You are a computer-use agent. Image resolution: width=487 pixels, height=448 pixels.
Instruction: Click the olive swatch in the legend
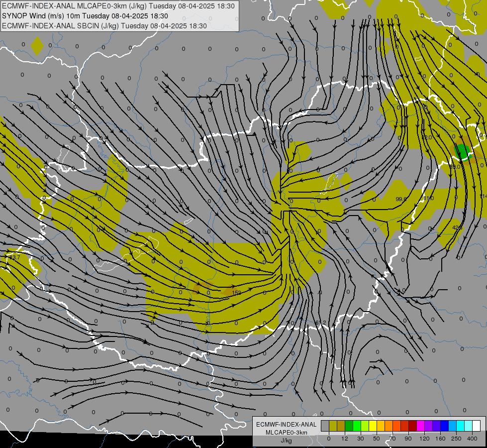(333, 426)
